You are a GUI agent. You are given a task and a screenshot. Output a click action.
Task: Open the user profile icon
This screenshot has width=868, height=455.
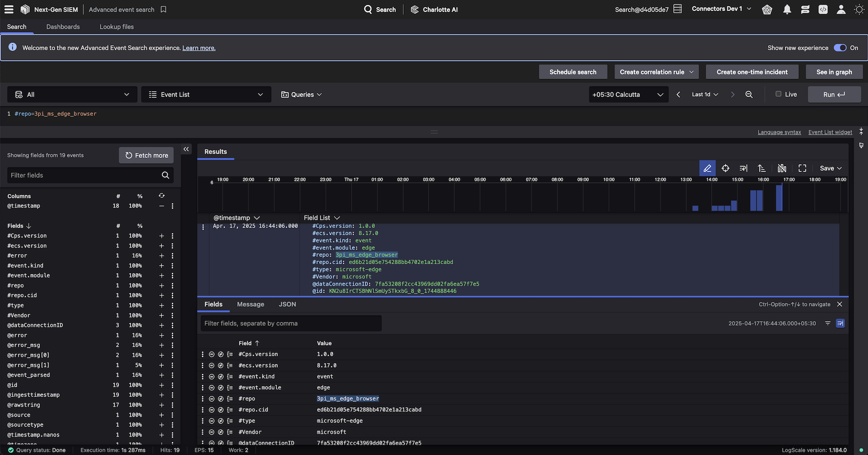(841, 9)
